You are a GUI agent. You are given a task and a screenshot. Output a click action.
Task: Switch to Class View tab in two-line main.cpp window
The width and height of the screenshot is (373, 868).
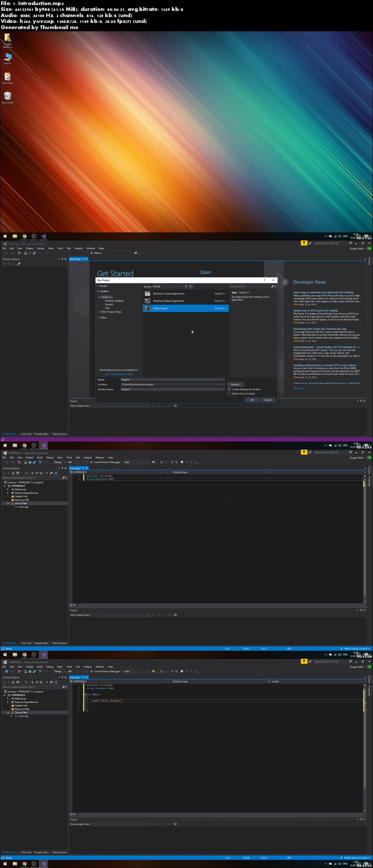tap(26, 643)
